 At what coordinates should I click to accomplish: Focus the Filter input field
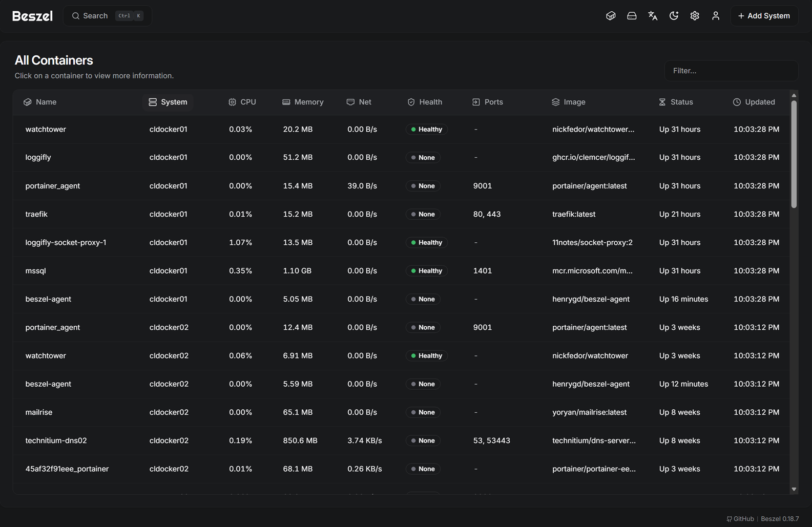pyautogui.click(x=731, y=71)
